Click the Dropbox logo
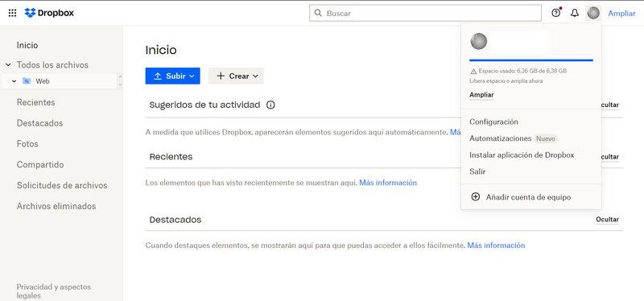The image size is (644, 301). pos(49,13)
